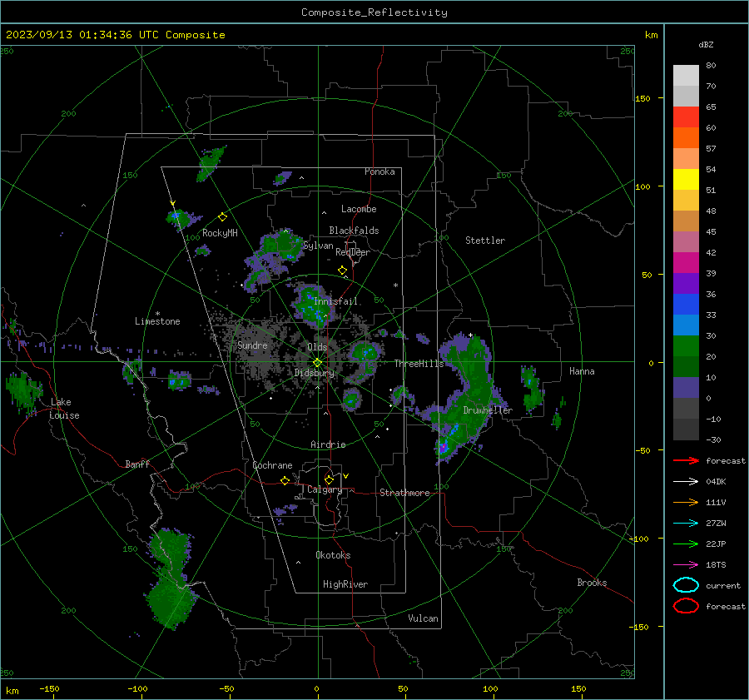The height and width of the screenshot is (700, 749).
Task: Click the Innisfail city label
Action: pos(335,301)
